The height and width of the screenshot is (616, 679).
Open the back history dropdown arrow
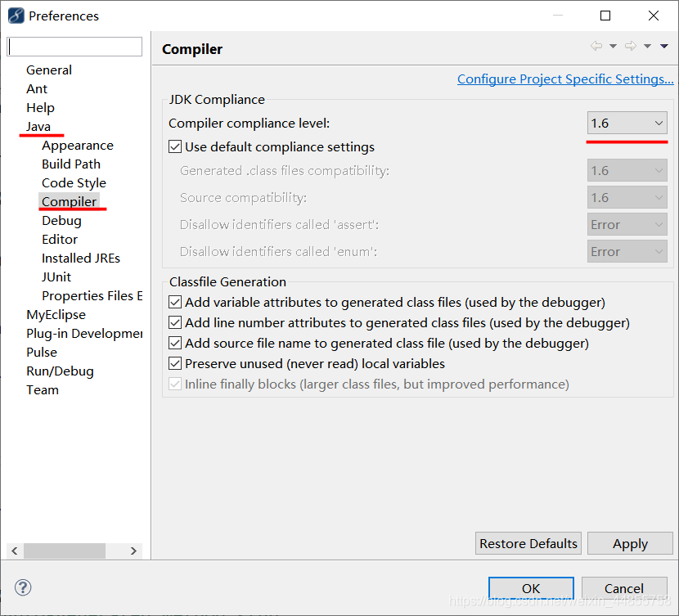(x=614, y=46)
